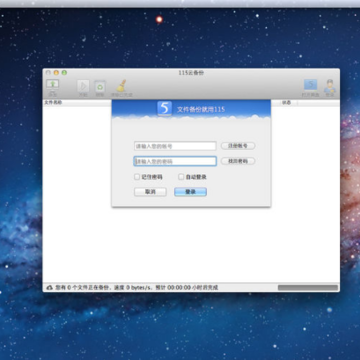Click the delete recycle bin toolbar icon

[100, 86]
